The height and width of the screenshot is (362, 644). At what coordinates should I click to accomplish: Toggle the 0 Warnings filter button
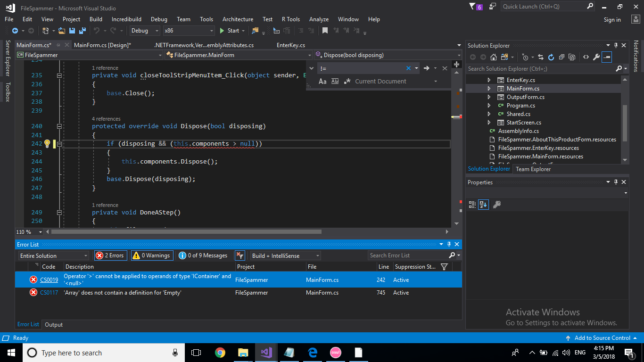click(x=152, y=255)
